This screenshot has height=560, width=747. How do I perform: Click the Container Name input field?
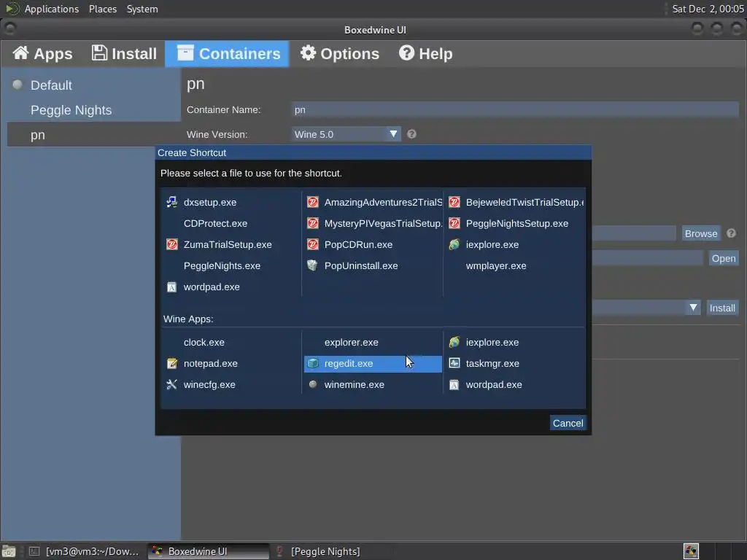point(515,109)
